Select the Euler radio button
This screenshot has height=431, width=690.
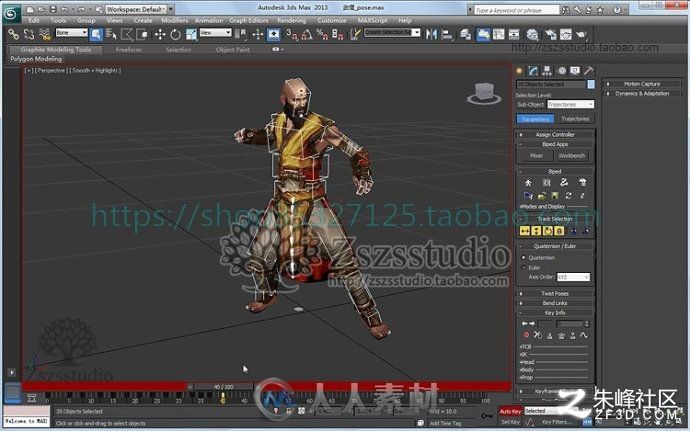tap(524, 268)
